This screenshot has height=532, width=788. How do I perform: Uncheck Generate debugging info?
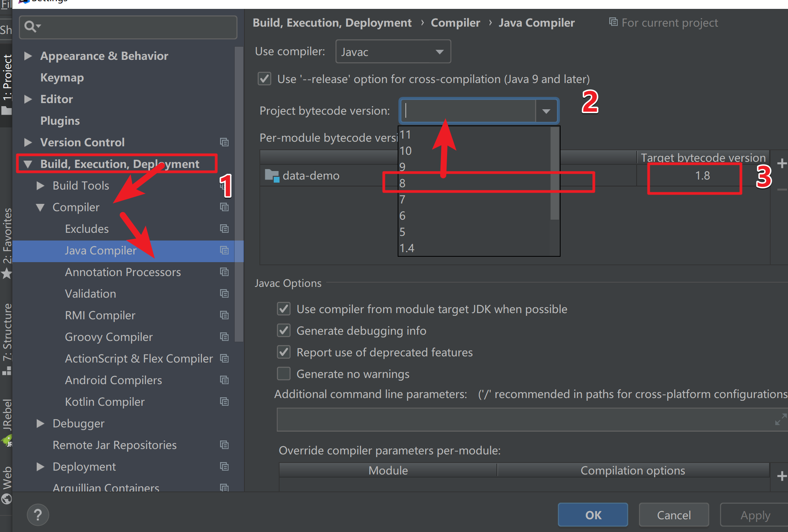pyautogui.click(x=284, y=331)
